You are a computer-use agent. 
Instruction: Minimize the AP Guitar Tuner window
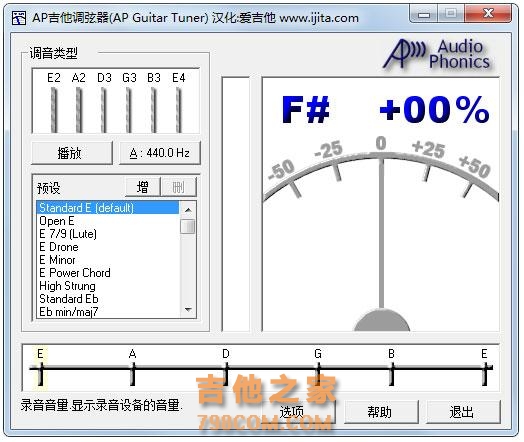[424, 14]
